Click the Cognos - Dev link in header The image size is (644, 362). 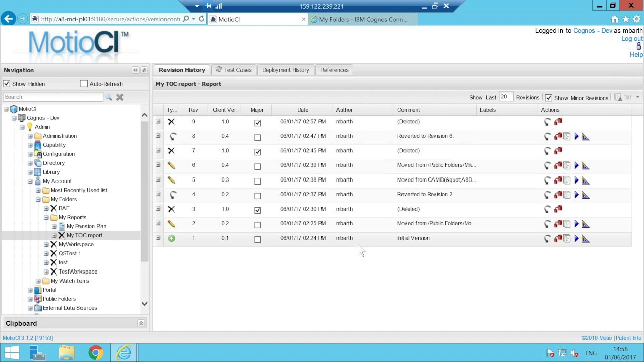593,31
